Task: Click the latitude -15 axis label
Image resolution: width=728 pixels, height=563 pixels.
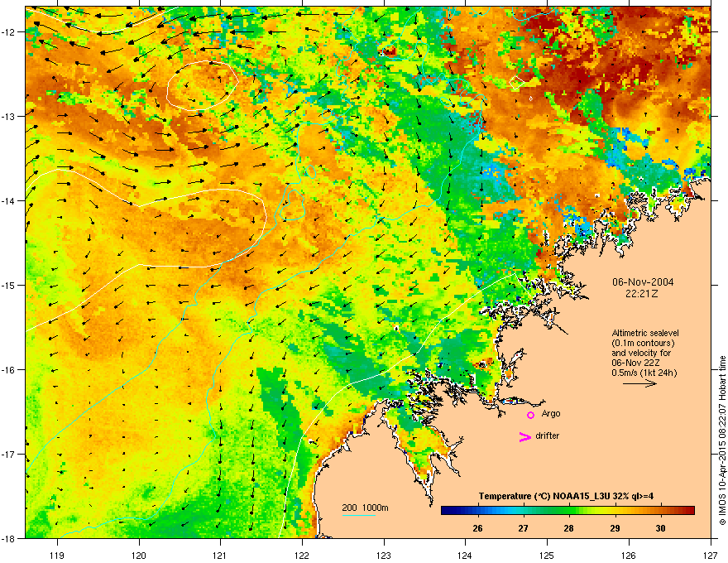Action: point(9,285)
